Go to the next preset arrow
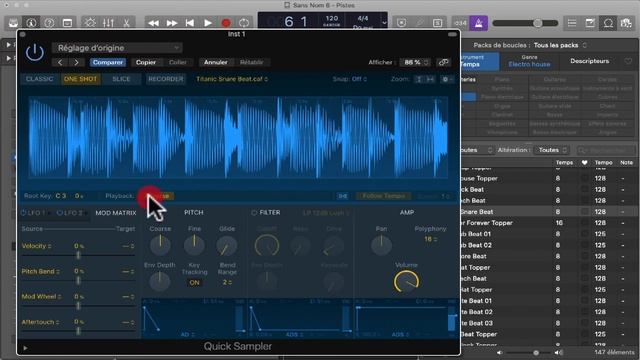The image size is (640, 360). pyautogui.click(x=76, y=62)
